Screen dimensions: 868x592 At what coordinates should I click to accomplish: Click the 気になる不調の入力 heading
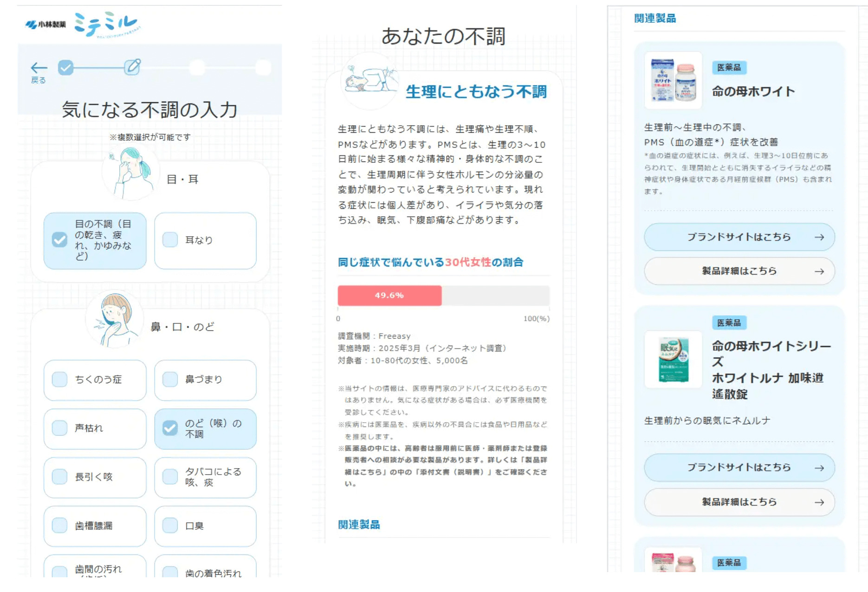point(149,110)
